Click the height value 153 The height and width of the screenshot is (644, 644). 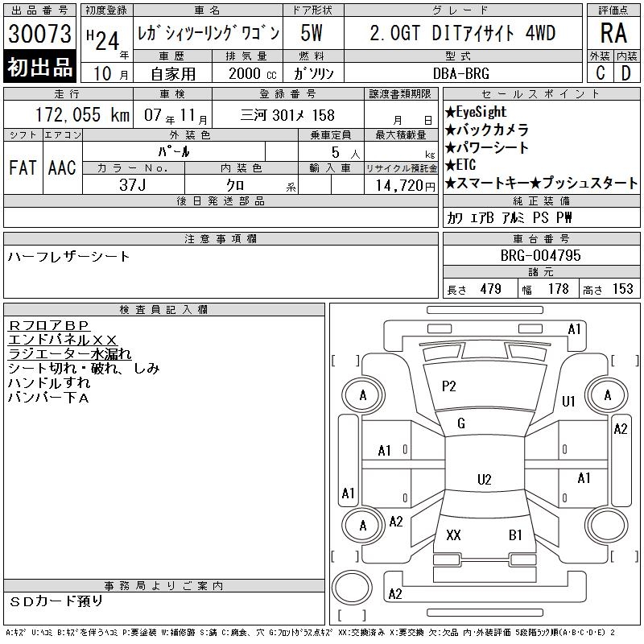pyautogui.click(x=623, y=289)
